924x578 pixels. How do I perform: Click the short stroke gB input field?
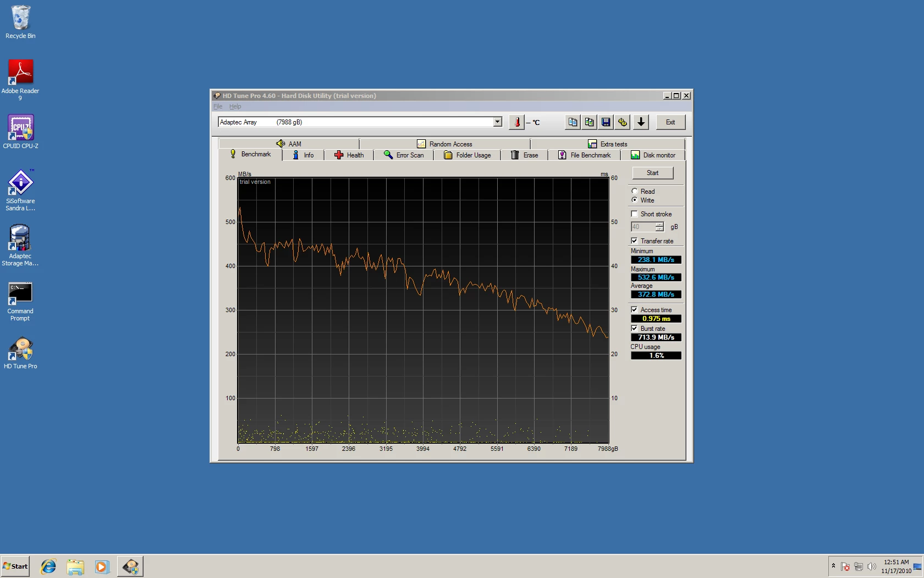click(643, 227)
